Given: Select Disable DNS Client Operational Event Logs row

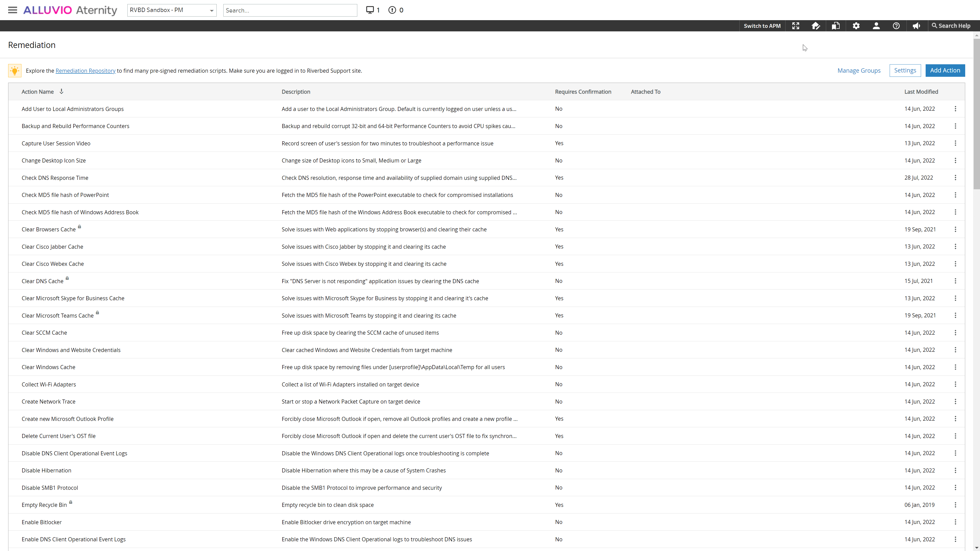Looking at the screenshot, I should [x=487, y=453].
